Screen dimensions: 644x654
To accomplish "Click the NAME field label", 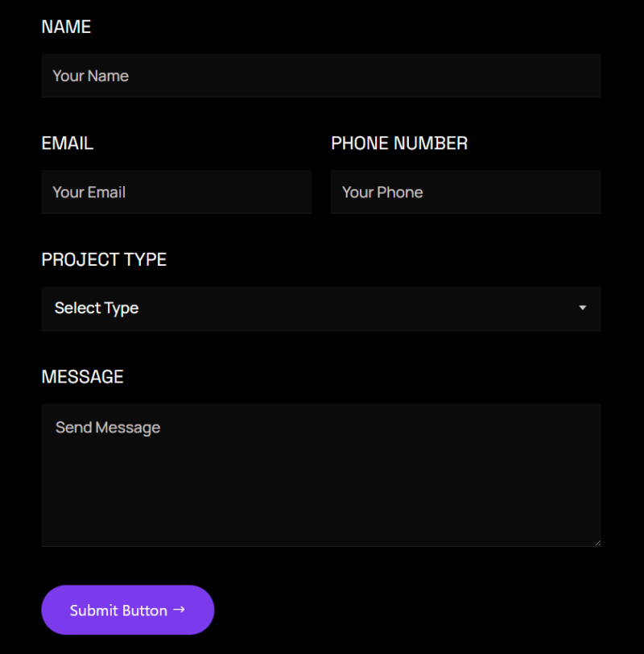I will [x=66, y=27].
